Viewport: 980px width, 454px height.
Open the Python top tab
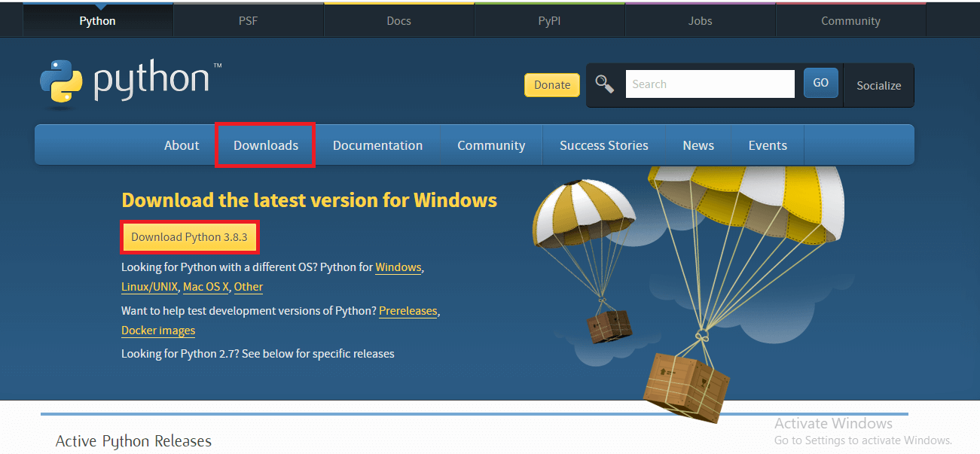[98, 21]
